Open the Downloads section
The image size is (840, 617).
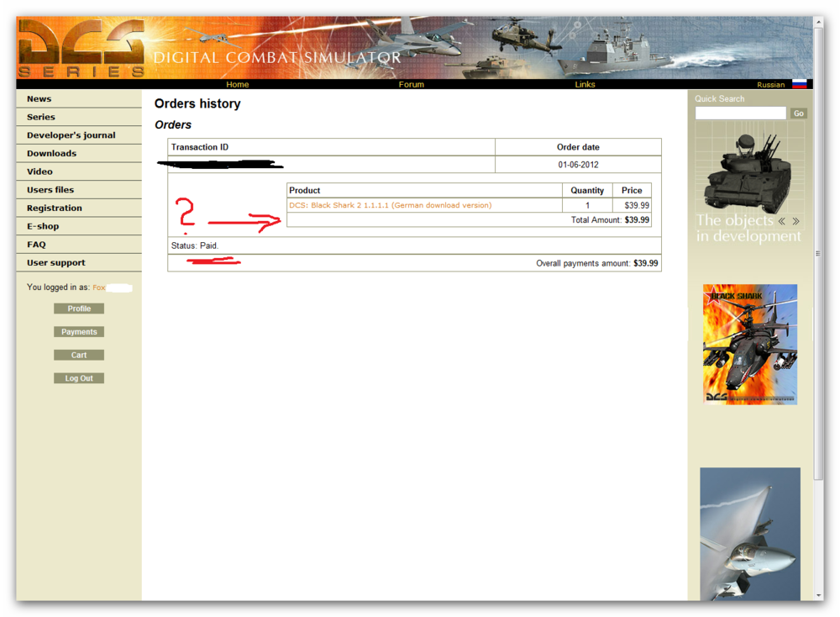click(53, 153)
